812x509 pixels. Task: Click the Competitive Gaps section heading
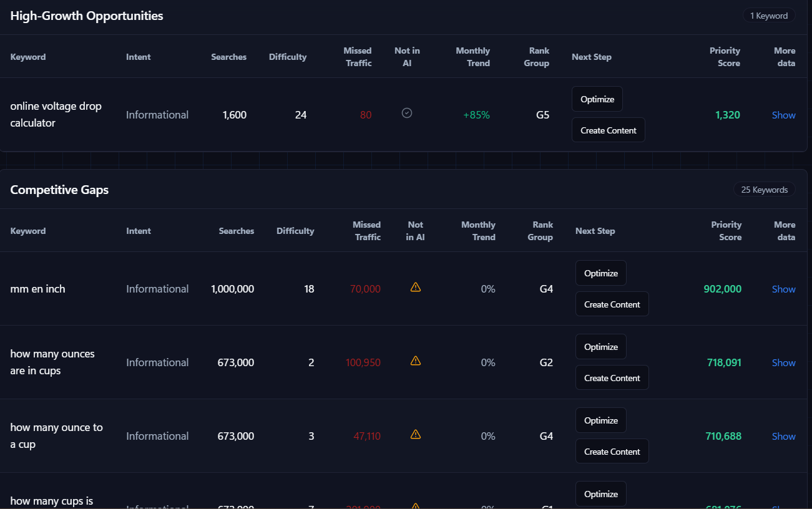tap(59, 190)
